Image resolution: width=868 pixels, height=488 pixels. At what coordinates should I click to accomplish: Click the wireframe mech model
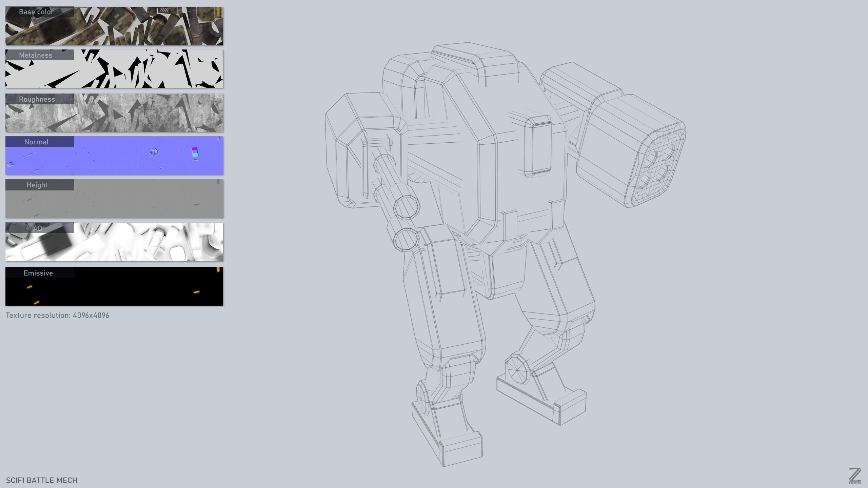(x=505, y=254)
